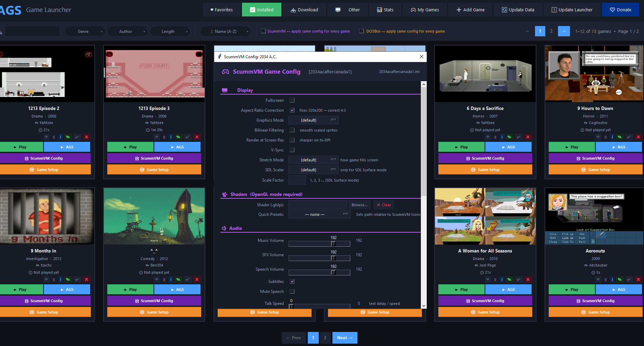Click the Scale Factor input field

click(297, 180)
